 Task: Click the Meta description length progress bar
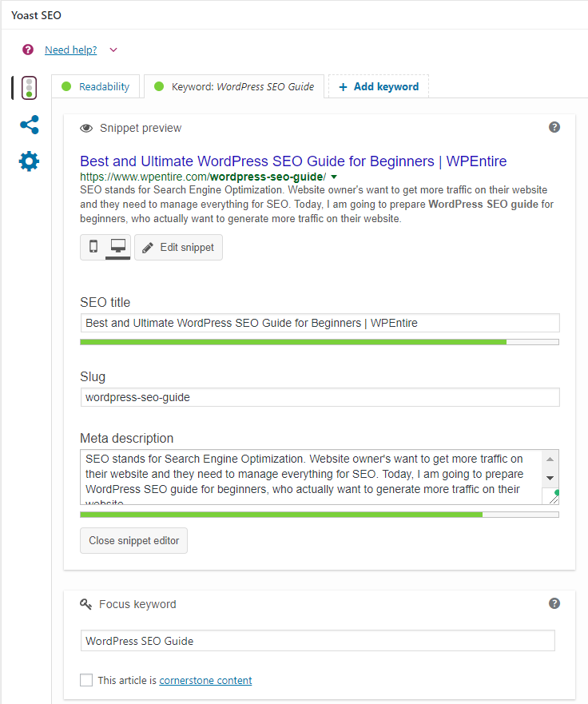(x=320, y=515)
